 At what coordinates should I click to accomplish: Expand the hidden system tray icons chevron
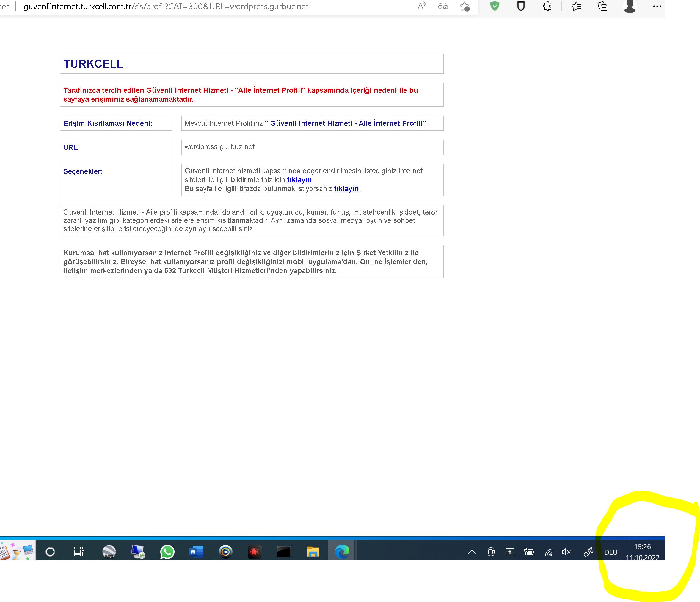pyautogui.click(x=472, y=552)
